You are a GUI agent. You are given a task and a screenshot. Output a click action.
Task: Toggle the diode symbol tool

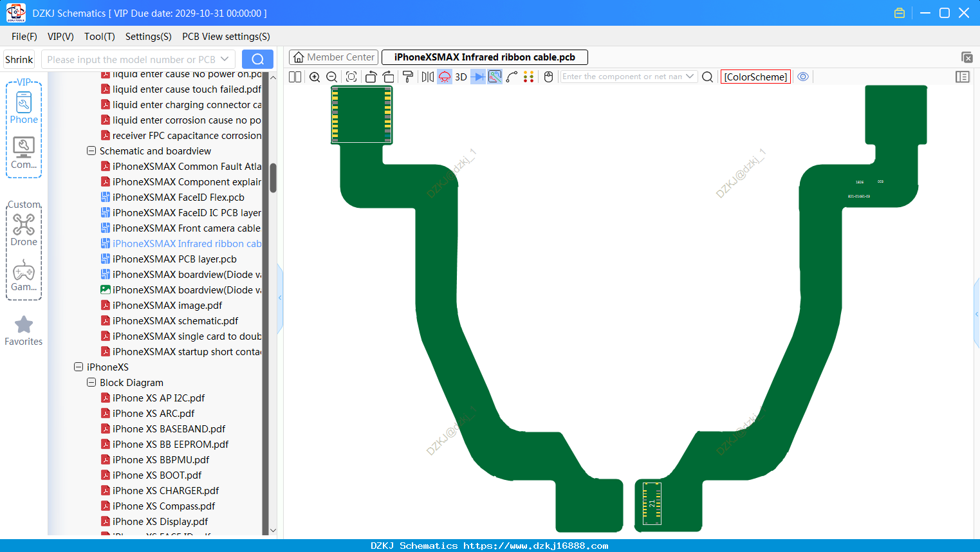click(x=478, y=77)
